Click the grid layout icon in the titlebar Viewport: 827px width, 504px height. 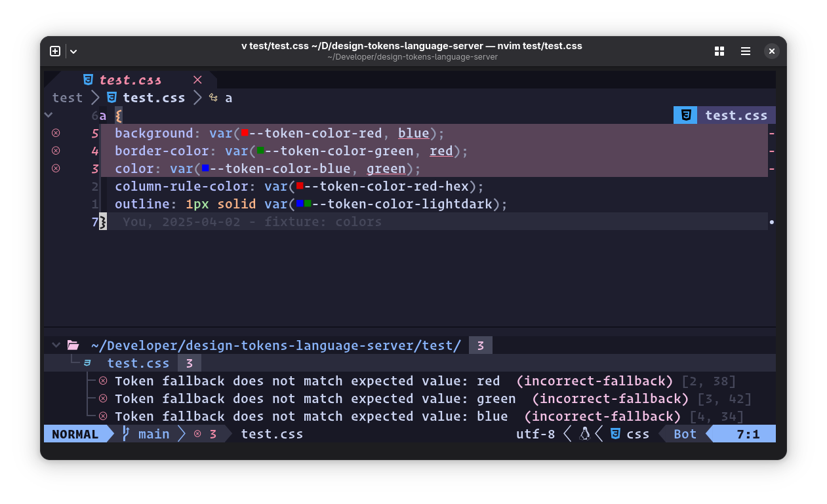719,51
